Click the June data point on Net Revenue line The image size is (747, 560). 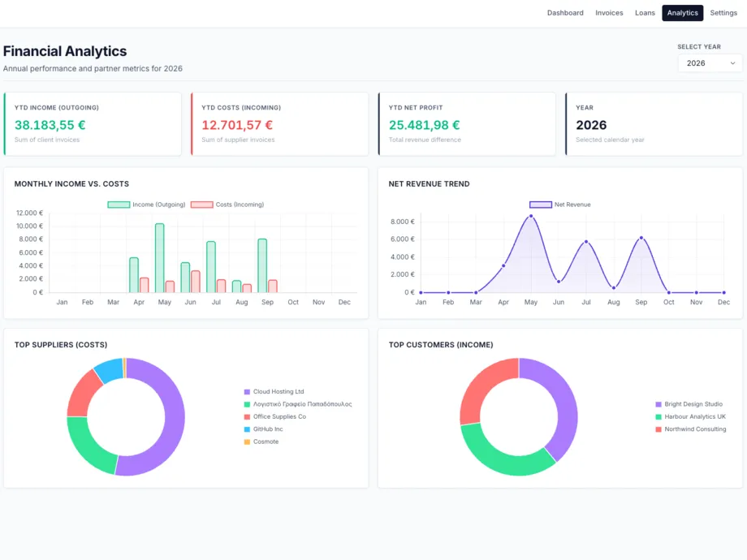(559, 282)
